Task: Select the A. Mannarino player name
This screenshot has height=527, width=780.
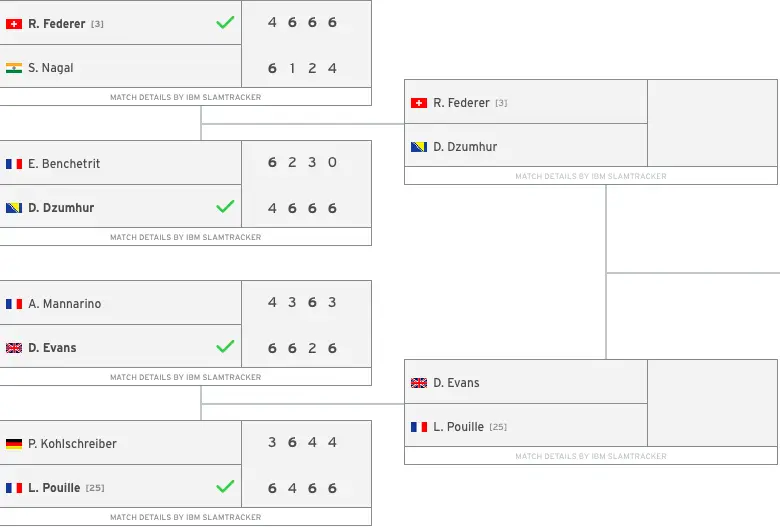Action: [65, 304]
